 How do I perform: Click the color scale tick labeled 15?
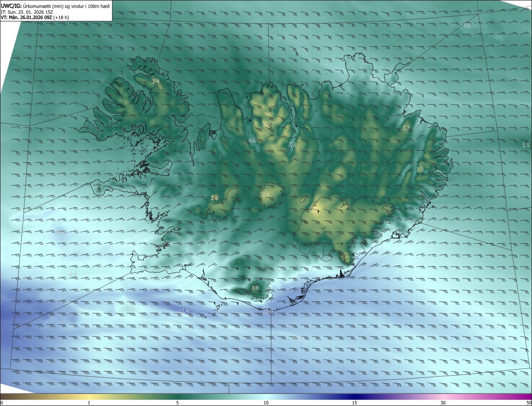tap(355, 403)
